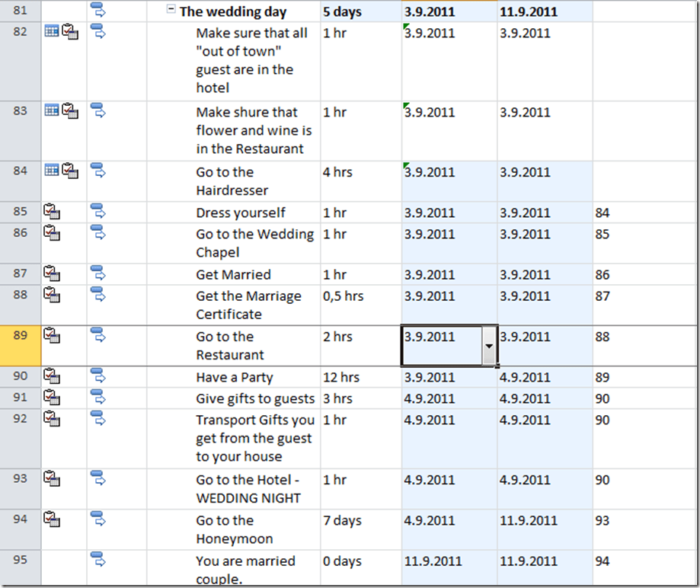
Task: Click the predecessor cell showing 94
Action: point(603,561)
